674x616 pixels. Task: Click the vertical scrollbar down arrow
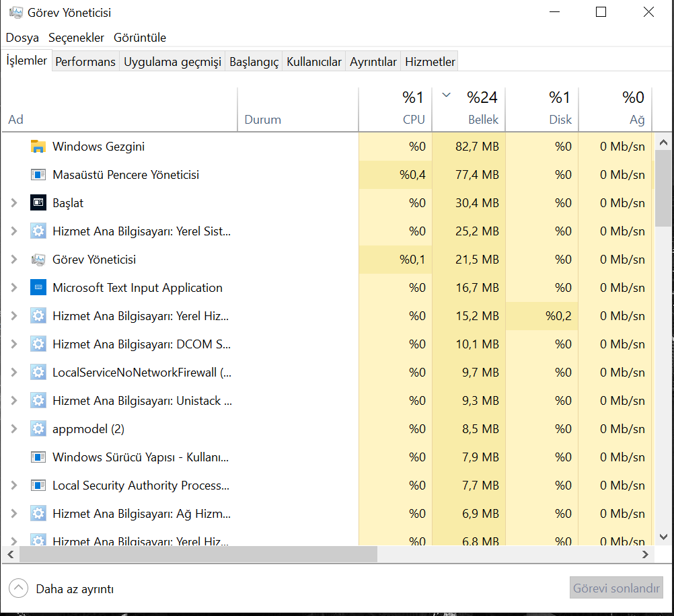(664, 537)
